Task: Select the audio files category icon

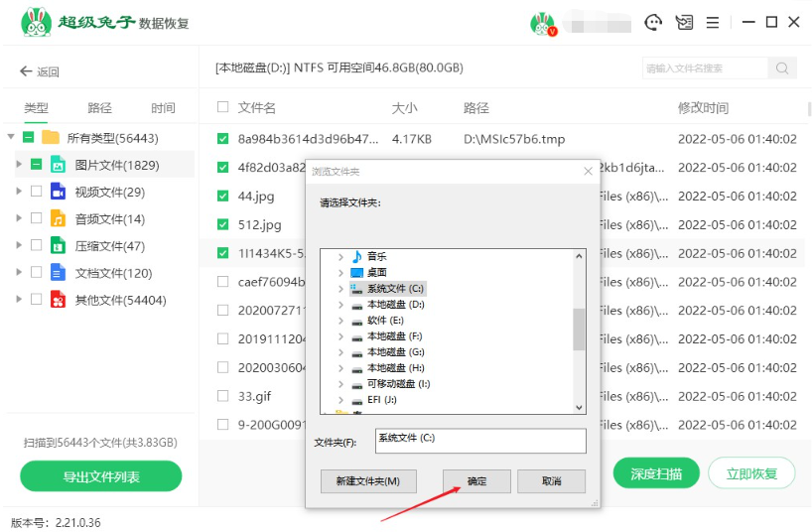Action: pos(59,218)
